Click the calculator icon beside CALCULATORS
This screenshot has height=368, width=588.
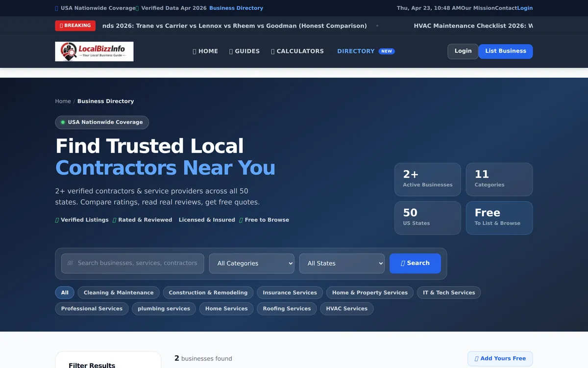coord(272,51)
